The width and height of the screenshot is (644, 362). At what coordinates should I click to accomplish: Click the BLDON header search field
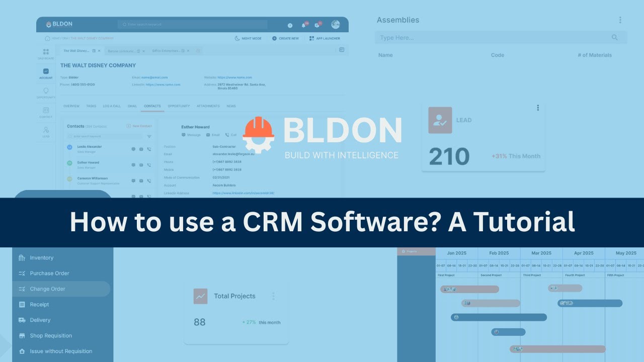pyautogui.click(x=193, y=25)
